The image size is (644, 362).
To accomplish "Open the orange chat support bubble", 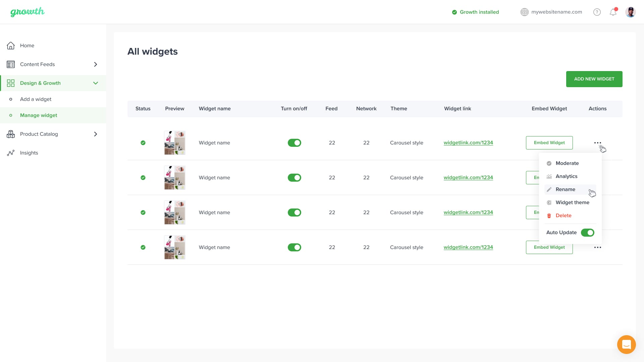I will pyautogui.click(x=626, y=344).
